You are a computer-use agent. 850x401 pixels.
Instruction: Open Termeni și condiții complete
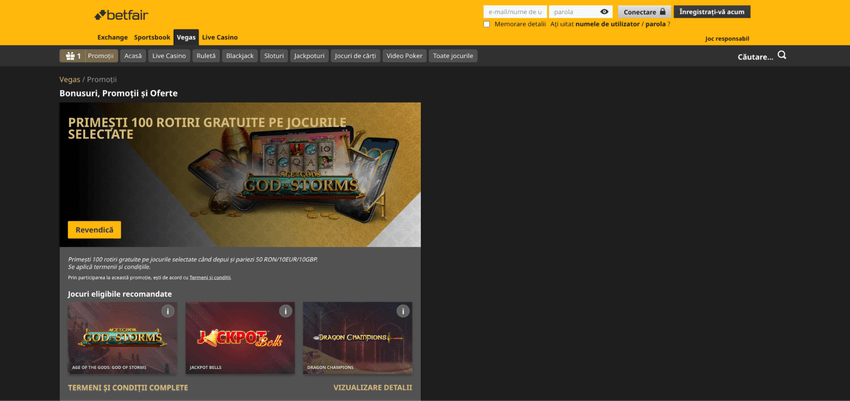pos(128,387)
